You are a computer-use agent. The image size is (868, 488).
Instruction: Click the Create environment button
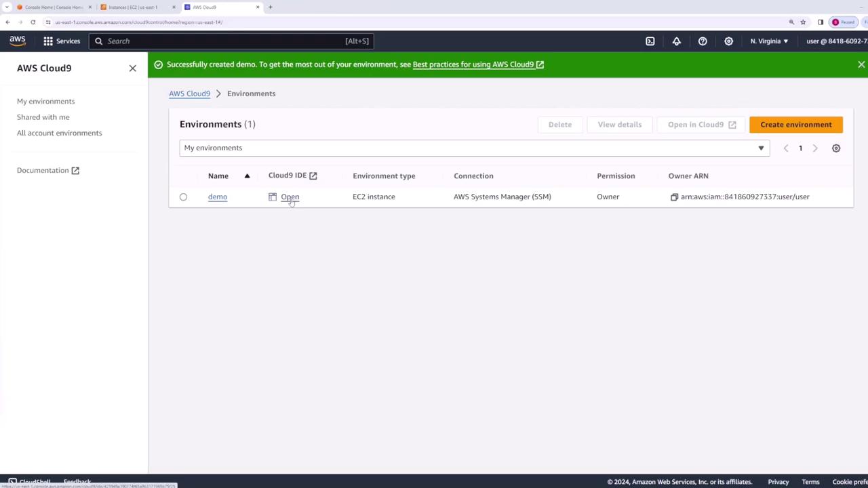click(796, 125)
